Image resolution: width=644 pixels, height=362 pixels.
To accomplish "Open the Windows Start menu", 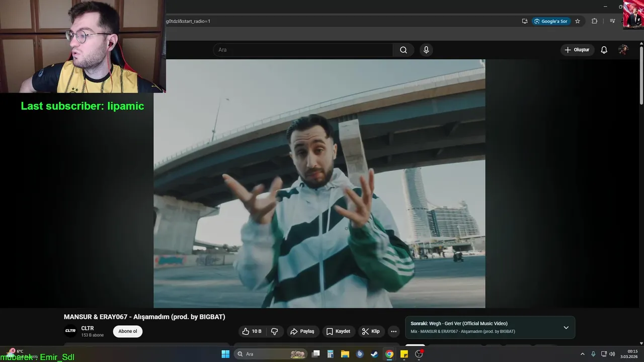I will [225, 354].
